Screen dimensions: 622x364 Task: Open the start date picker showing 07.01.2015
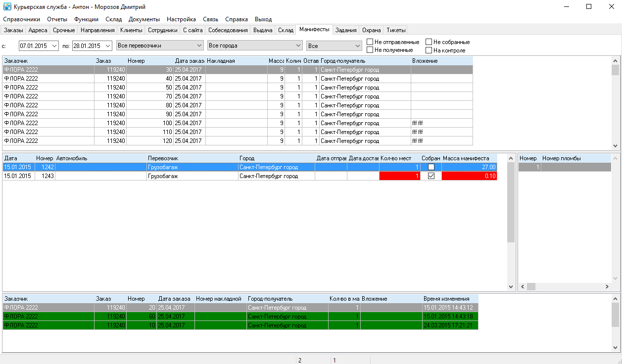click(x=54, y=45)
